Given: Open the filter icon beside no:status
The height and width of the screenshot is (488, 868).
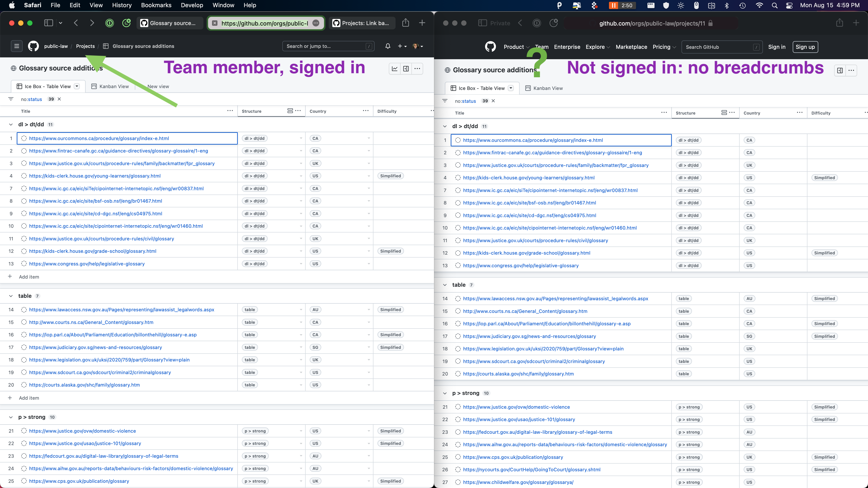Looking at the screenshot, I should pyautogui.click(x=11, y=99).
